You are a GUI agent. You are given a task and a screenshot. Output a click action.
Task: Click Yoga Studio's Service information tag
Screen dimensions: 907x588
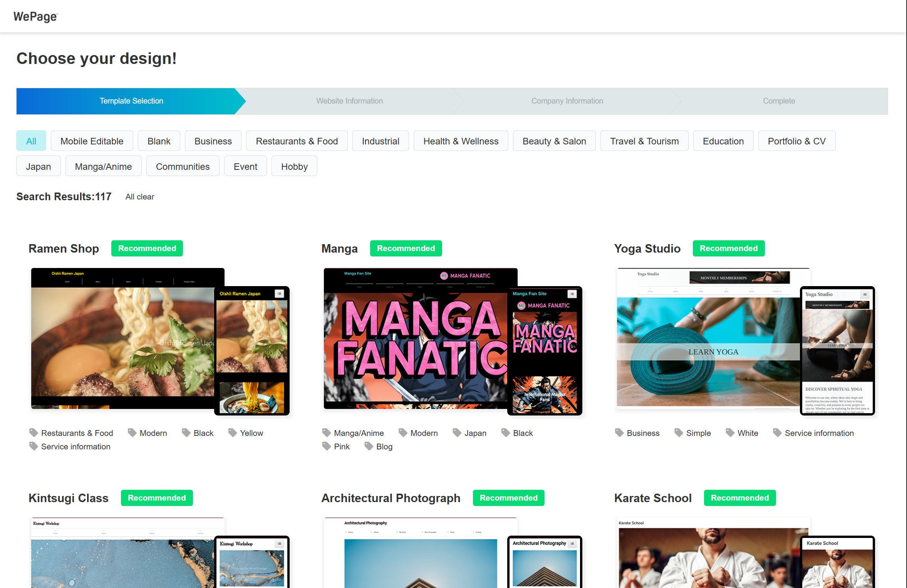point(819,433)
